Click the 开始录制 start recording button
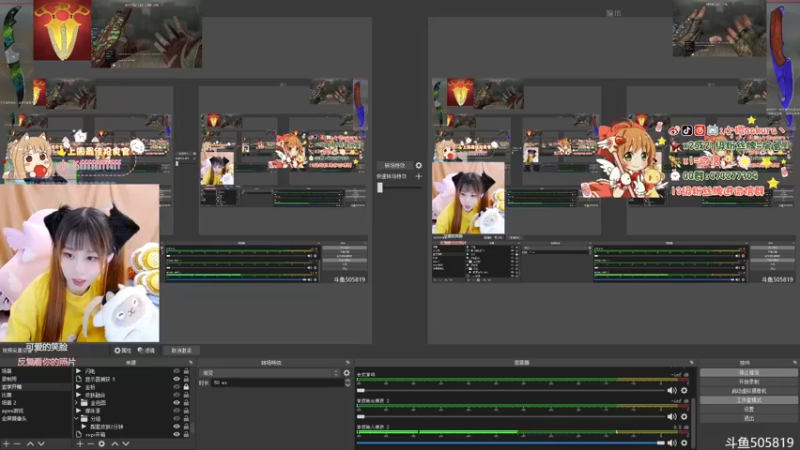 pos(748,382)
